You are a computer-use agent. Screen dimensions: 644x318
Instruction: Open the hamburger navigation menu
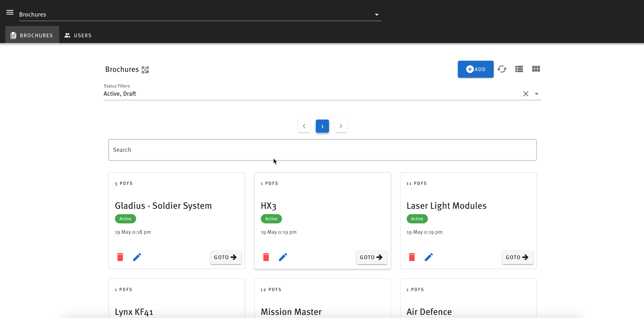[x=10, y=12]
